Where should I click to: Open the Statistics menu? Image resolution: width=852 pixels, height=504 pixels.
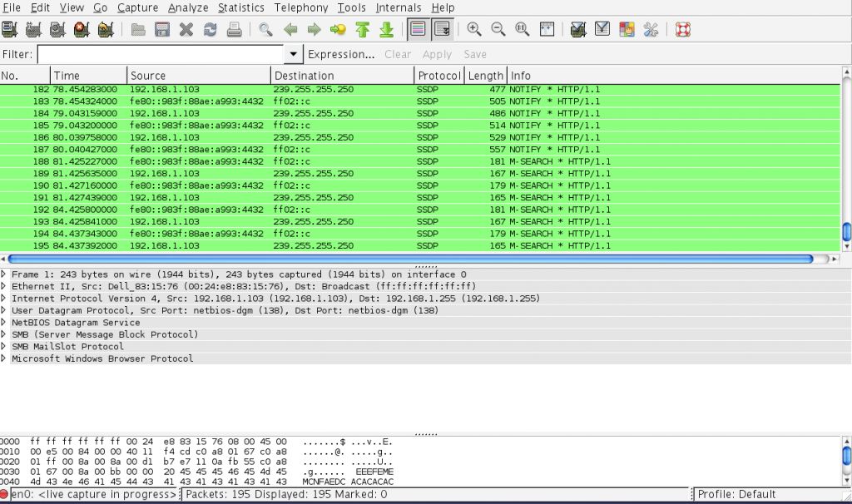click(241, 7)
